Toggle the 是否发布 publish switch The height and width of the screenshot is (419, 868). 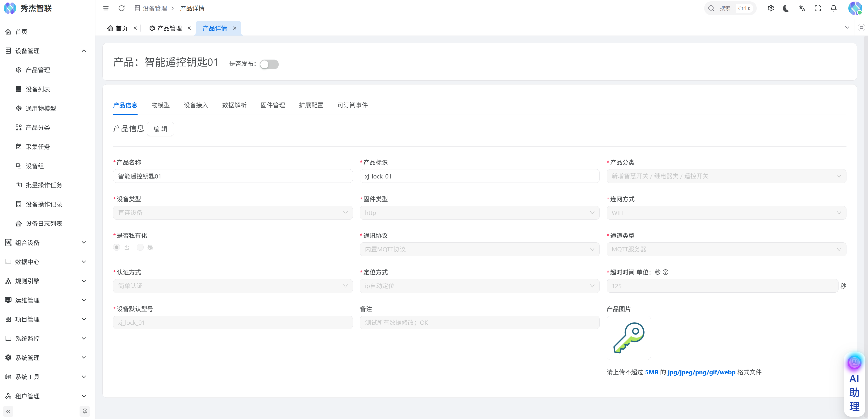pyautogui.click(x=269, y=64)
